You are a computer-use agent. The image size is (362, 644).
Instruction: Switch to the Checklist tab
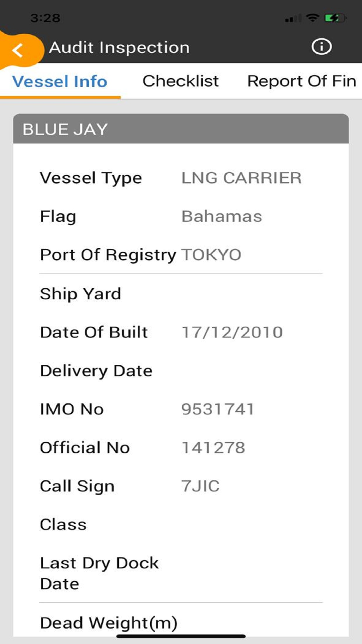coord(180,81)
